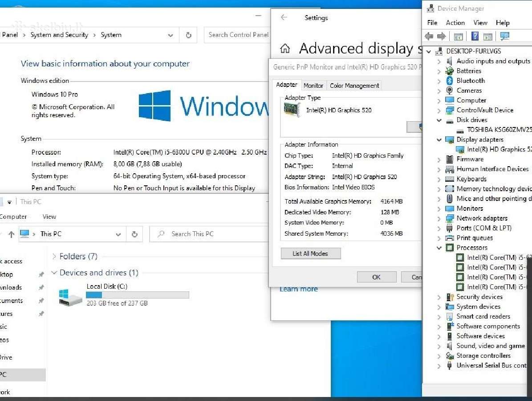Screen dimensions: 532x401
Task: Collapse the Processors node
Action: coord(439,248)
